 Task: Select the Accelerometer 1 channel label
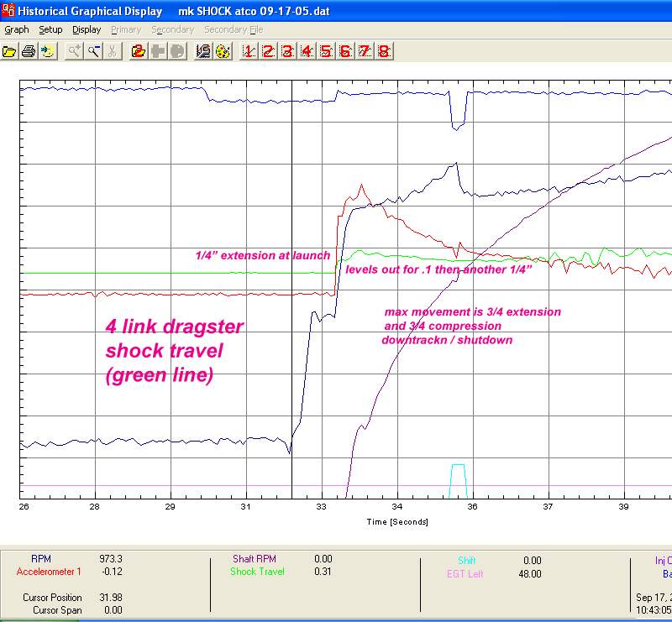click(x=49, y=572)
